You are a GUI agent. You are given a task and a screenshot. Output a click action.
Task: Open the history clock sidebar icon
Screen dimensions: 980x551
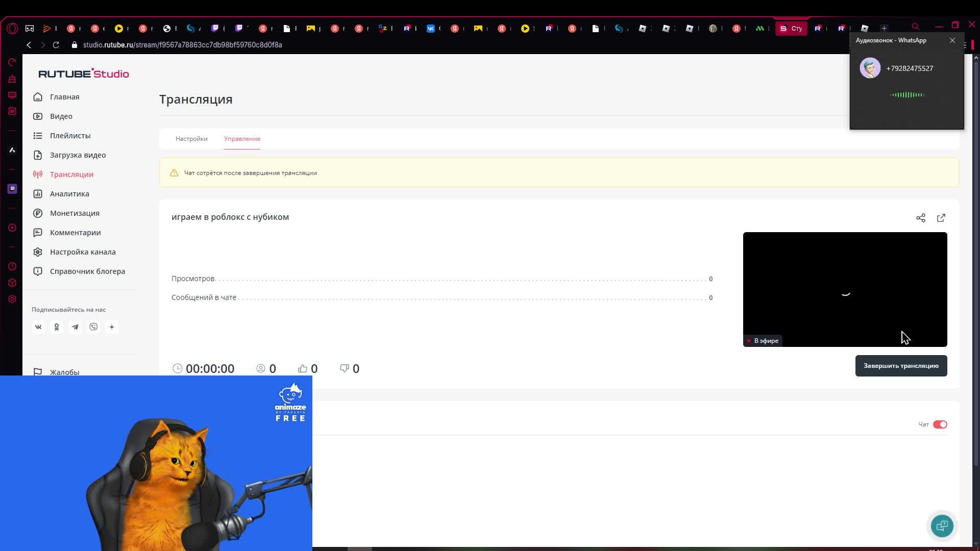(12, 266)
